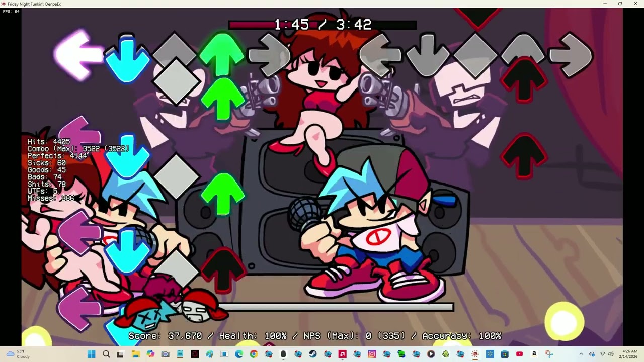Click opponent's gray right arrow receptor
This screenshot has height=362, width=644.
(x=270, y=55)
